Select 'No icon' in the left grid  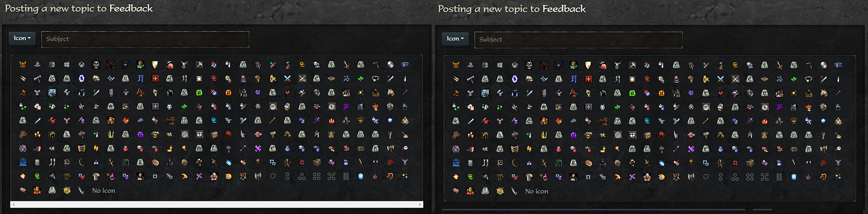pyautogui.click(x=104, y=191)
